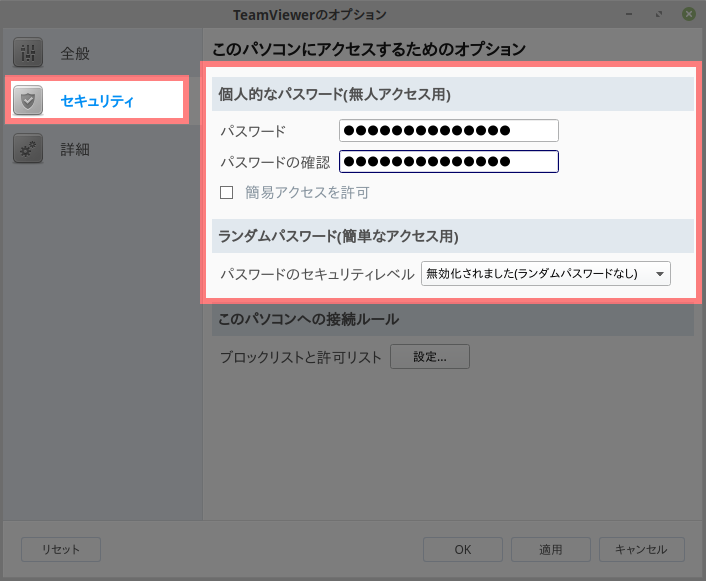This screenshot has height=581, width=706.
Task: Click the キャンセル button
Action: tap(642, 549)
